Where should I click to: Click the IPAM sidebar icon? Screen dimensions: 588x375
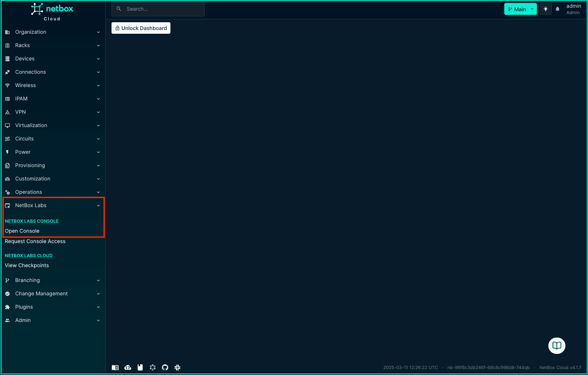click(x=7, y=99)
